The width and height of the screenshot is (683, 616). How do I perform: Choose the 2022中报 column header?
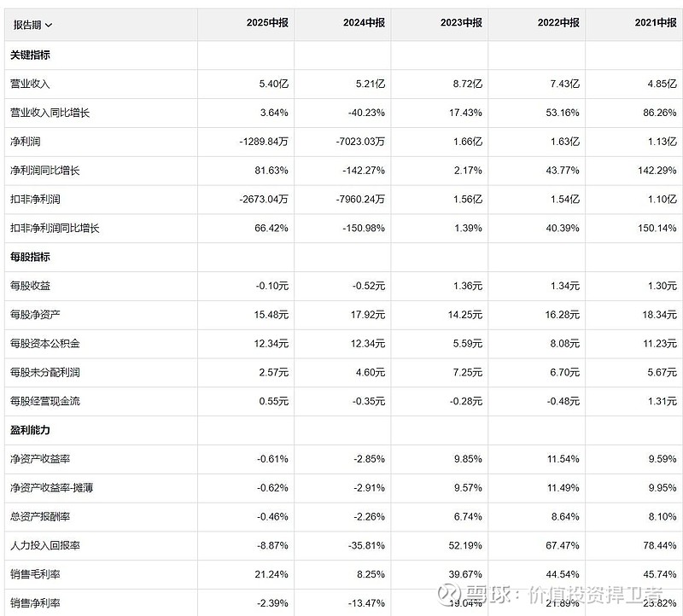[x=558, y=24]
